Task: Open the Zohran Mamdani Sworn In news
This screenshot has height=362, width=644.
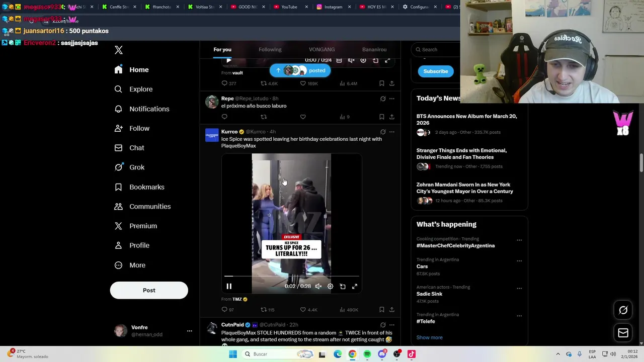Action: [x=469, y=193]
